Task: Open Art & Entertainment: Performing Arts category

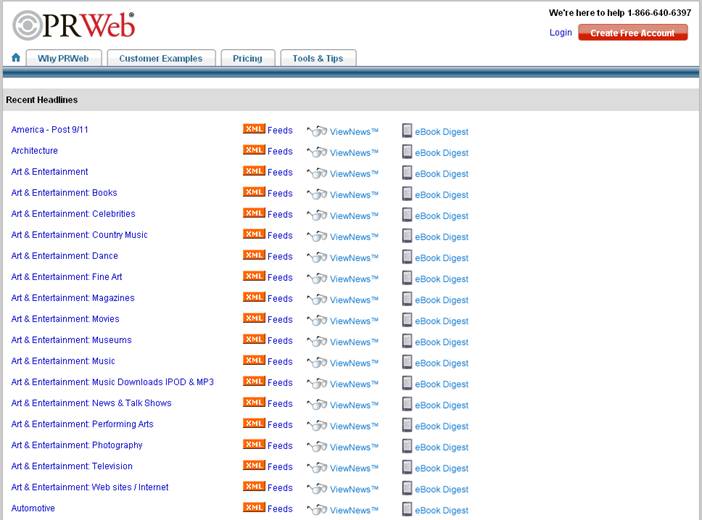Action: [82, 424]
